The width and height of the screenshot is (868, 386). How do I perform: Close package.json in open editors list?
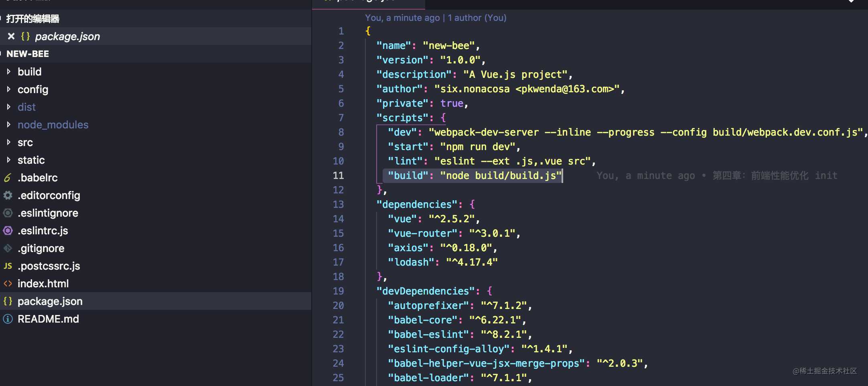click(11, 36)
